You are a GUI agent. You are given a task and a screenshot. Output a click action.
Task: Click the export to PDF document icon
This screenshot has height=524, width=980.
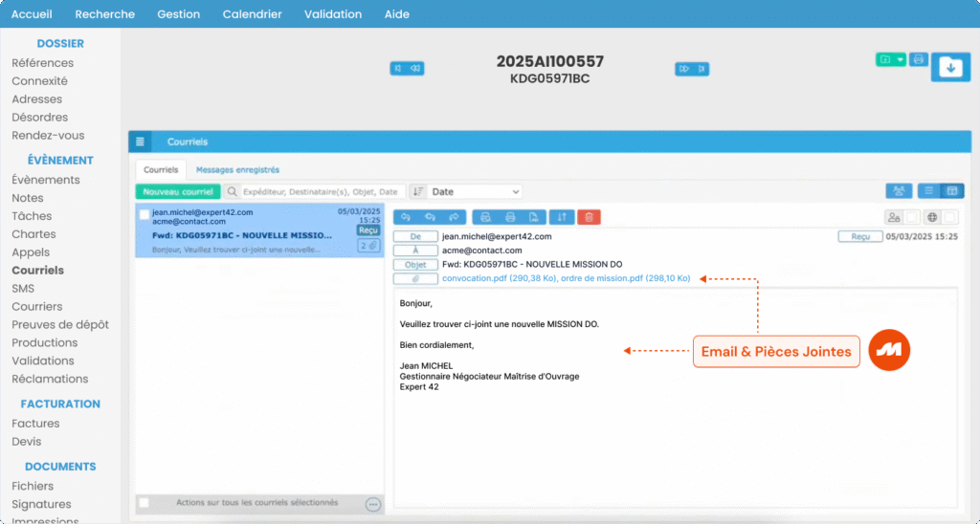pos(534,217)
